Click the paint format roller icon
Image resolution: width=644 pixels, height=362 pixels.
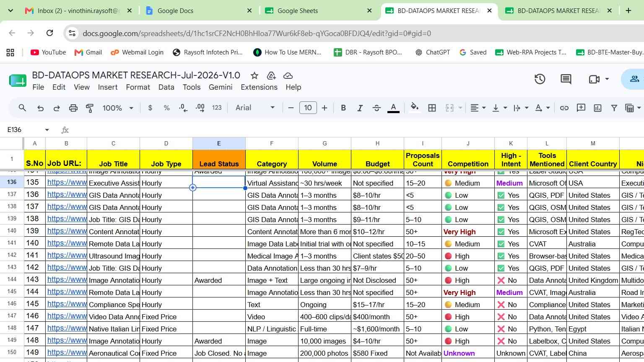(x=90, y=108)
